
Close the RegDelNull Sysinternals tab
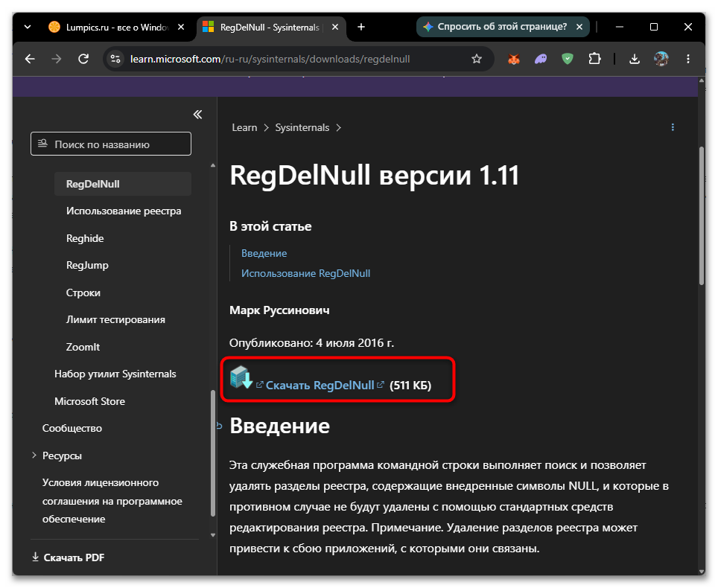[335, 27]
